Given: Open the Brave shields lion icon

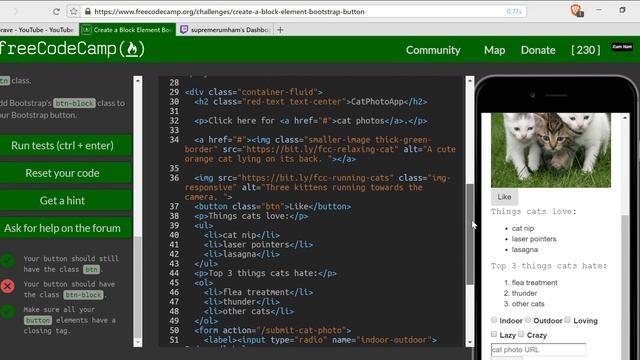Looking at the screenshot, I should [576, 11].
